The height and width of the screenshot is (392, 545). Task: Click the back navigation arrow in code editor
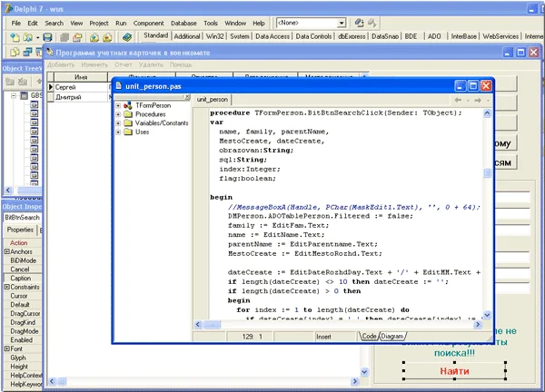click(457, 99)
